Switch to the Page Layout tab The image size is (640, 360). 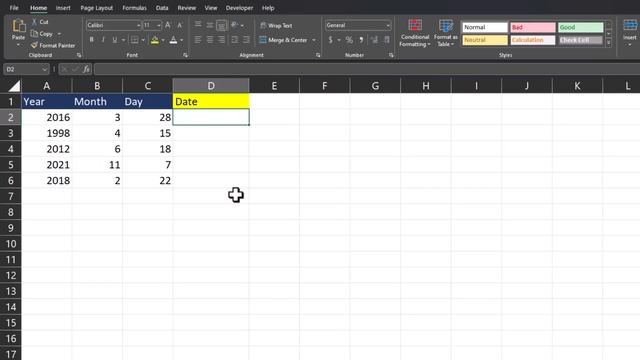96,8
